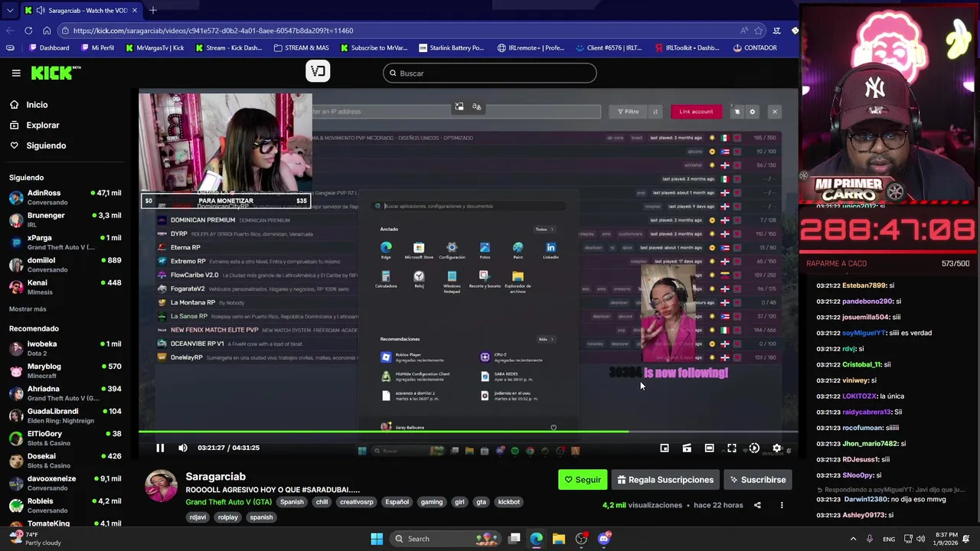Seek on the video progress bar
The height and width of the screenshot is (551, 980).
coord(468,432)
